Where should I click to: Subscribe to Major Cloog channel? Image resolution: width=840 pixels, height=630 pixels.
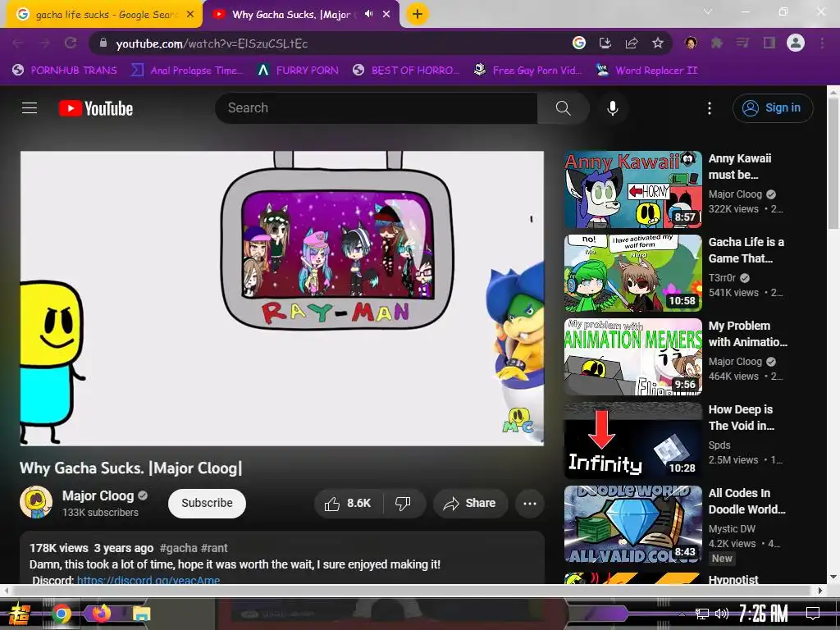click(x=207, y=503)
